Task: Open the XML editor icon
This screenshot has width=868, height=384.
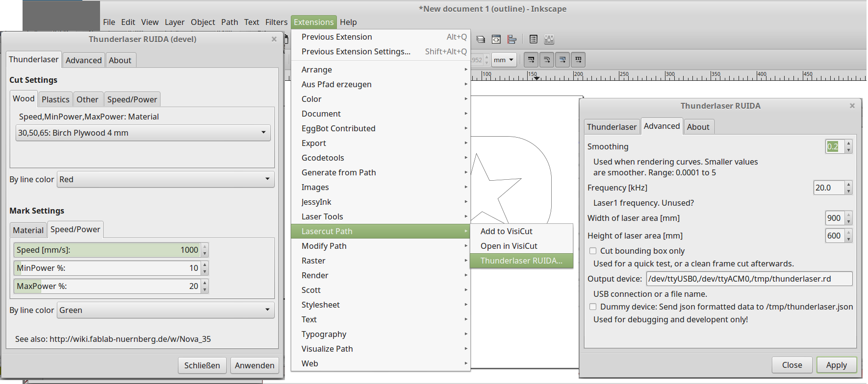Action: (x=496, y=39)
